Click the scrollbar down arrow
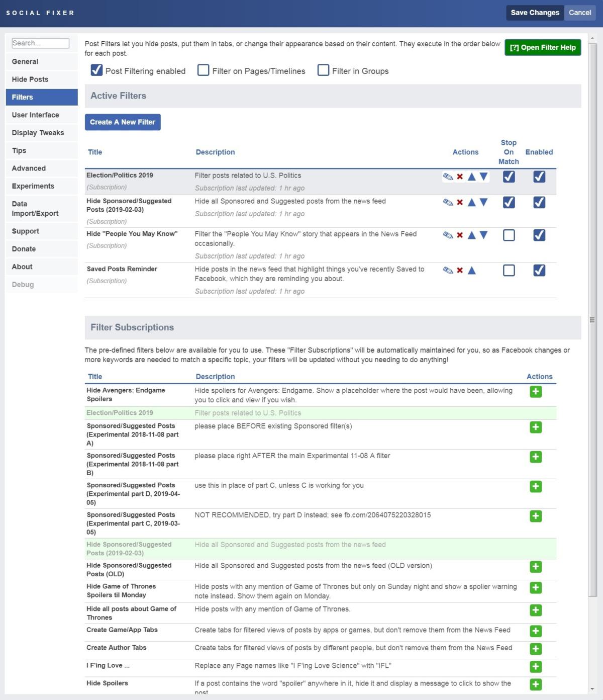 [x=592, y=689]
